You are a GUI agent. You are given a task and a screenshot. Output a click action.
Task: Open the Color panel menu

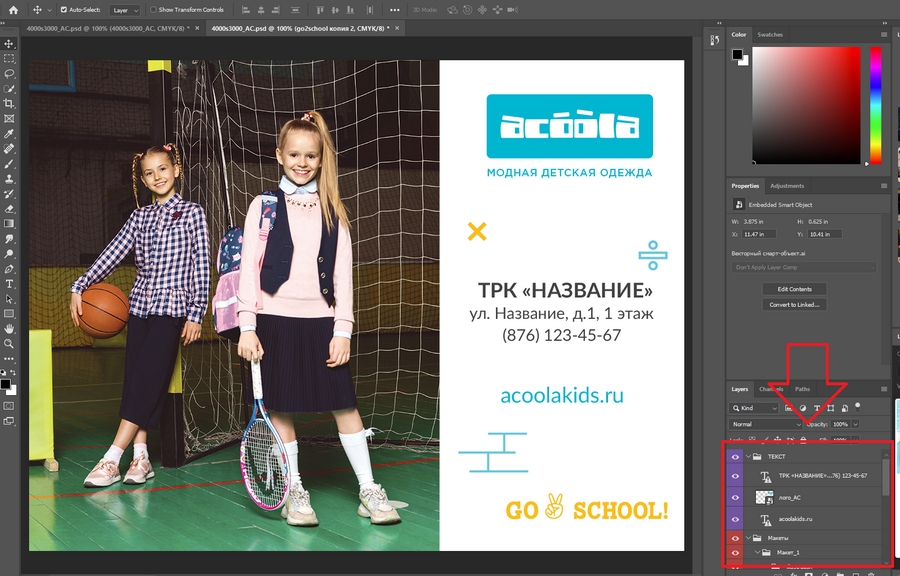point(884,34)
